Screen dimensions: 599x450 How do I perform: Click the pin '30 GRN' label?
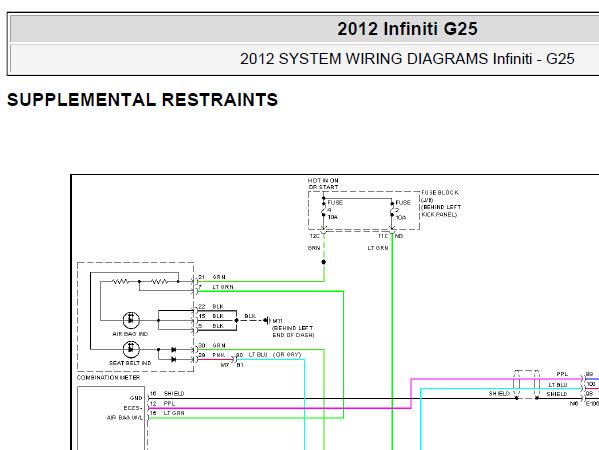[212, 345]
